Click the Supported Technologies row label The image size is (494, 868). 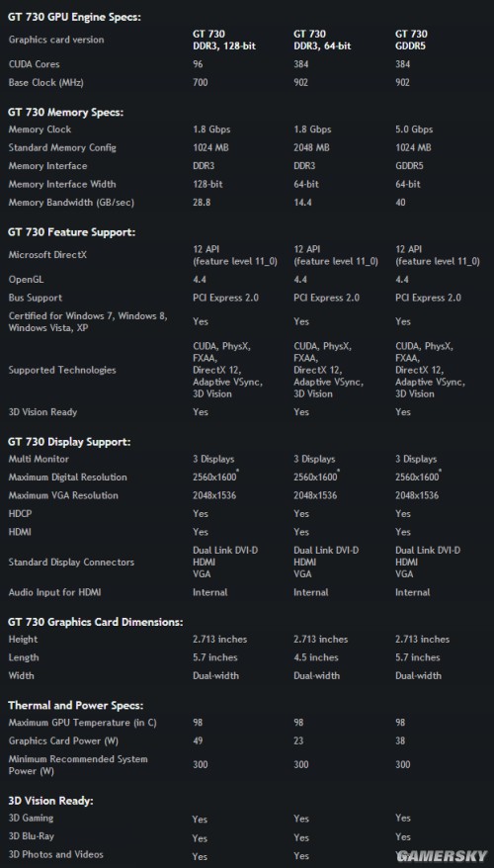62,370
